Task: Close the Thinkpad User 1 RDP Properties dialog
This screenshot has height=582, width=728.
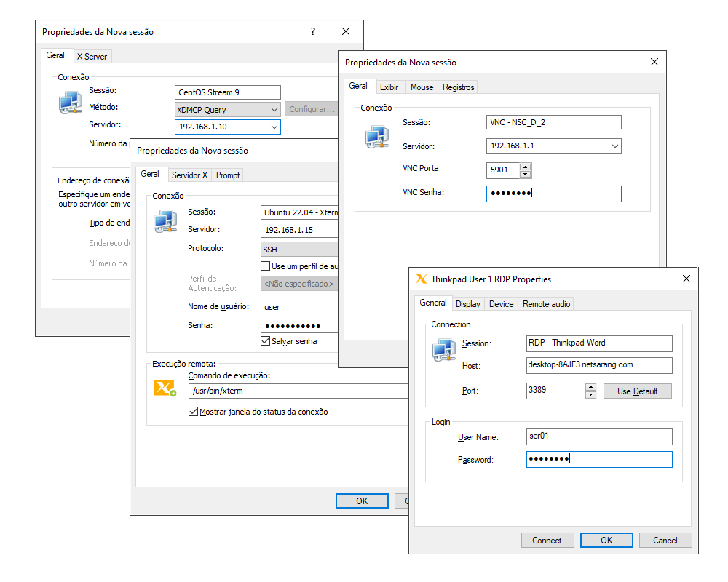Action: [687, 279]
